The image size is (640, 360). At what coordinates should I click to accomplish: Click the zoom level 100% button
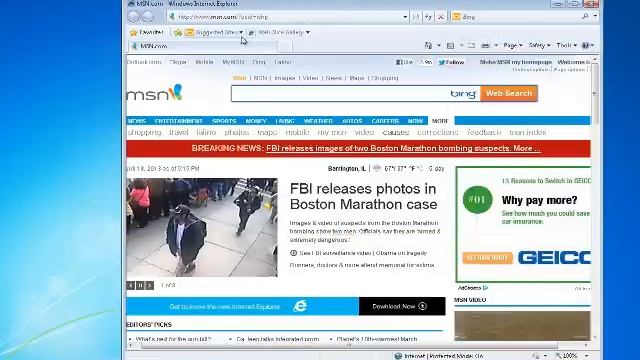pos(567,356)
